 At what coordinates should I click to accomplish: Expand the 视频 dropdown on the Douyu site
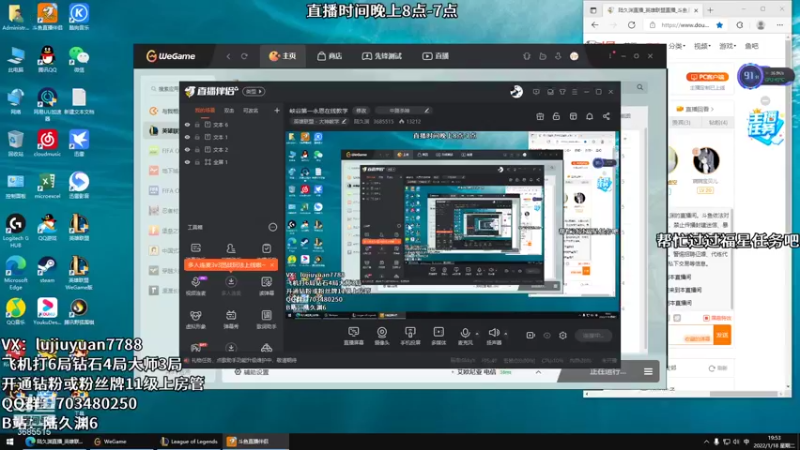tap(702, 46)
